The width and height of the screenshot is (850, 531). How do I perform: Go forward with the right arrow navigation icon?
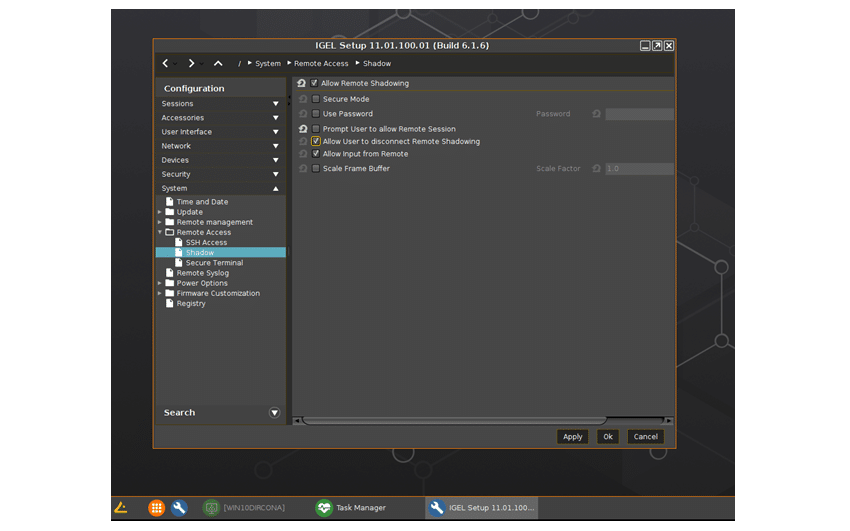tap(191, 63)
